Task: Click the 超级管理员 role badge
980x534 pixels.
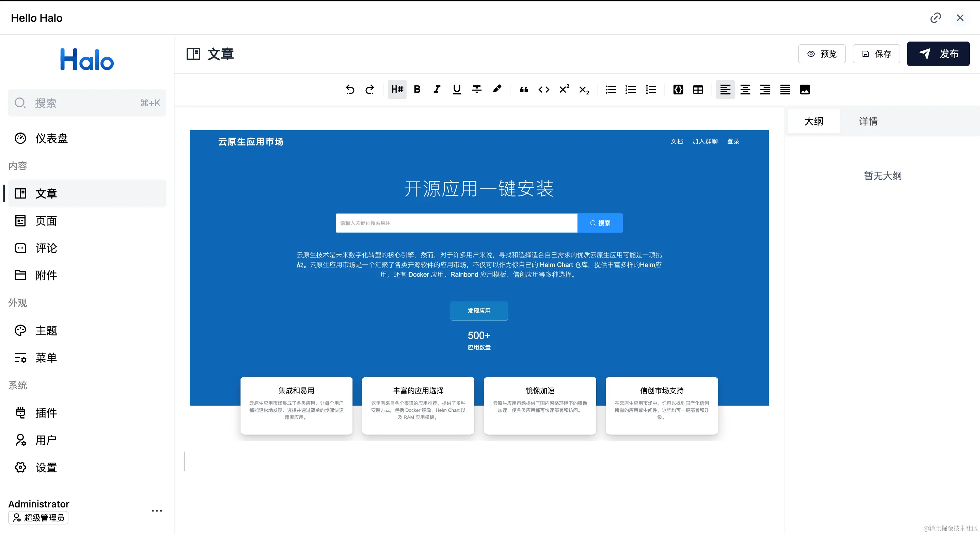Action: 38,518
